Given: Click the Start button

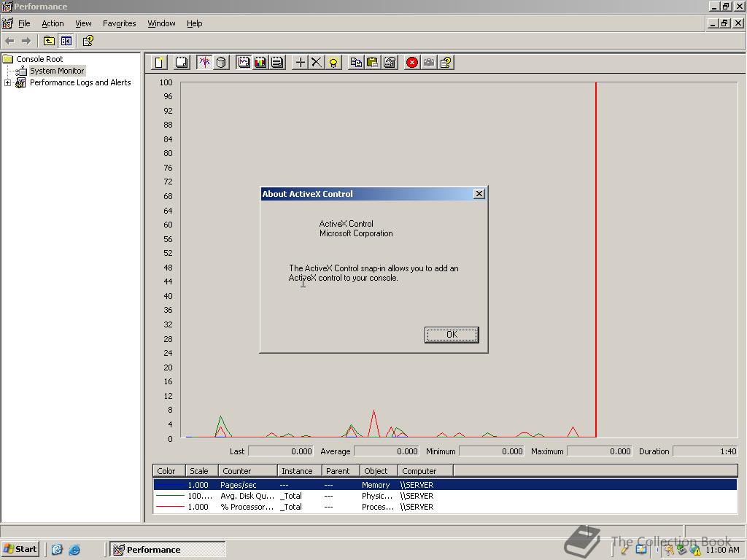Looking at the screenshot, I should point(20,549).
